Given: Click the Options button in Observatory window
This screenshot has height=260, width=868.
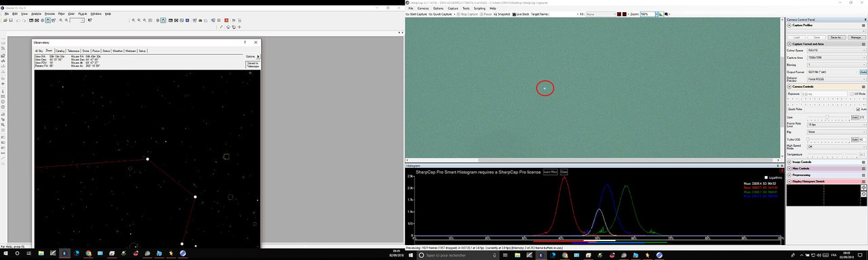Looking at the screenshot, I should (x=250, y=56).
